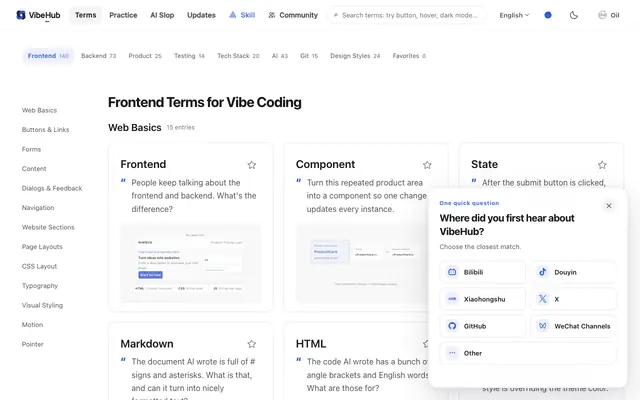Open the Oil user profile
The height and width of the screenshot is (400, 640).
(608, 15)
